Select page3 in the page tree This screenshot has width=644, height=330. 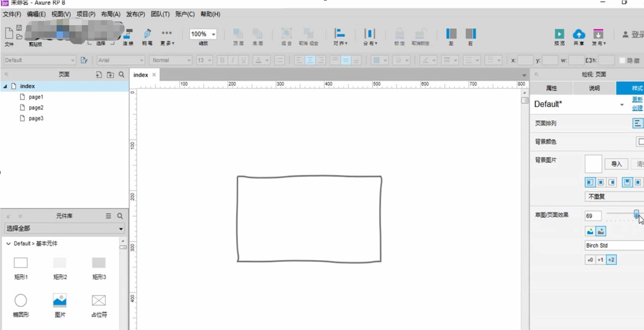[36, 119]
